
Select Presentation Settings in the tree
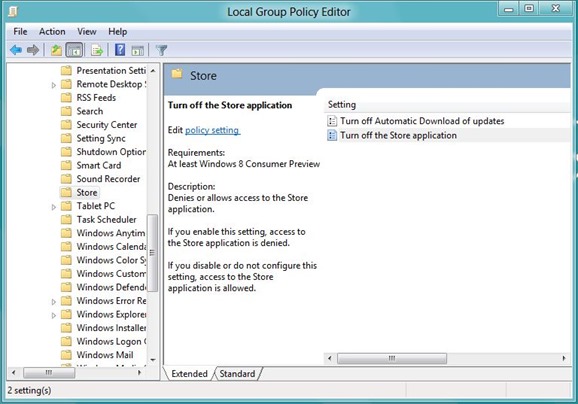pos(111,70)
